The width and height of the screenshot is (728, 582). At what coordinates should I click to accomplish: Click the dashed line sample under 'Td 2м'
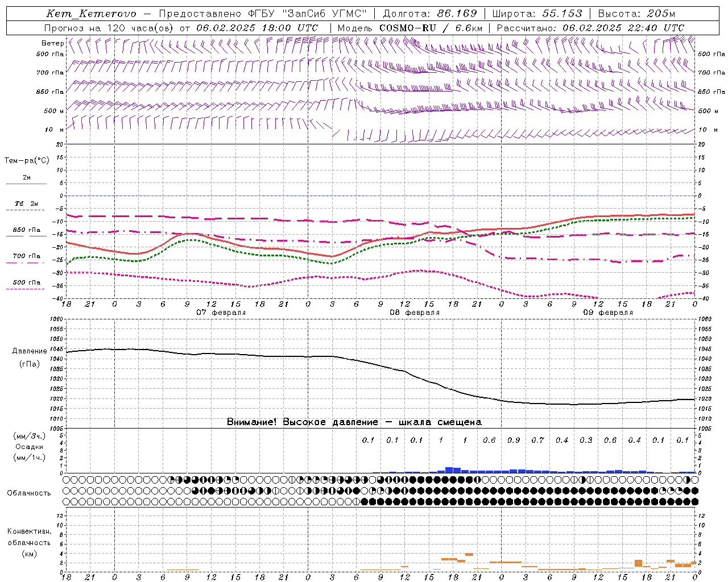point(26,210)
